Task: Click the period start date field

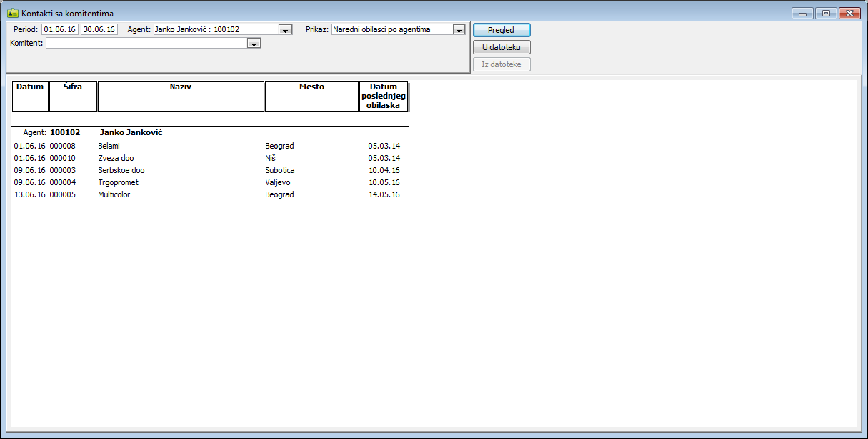Action: (60, 29)
